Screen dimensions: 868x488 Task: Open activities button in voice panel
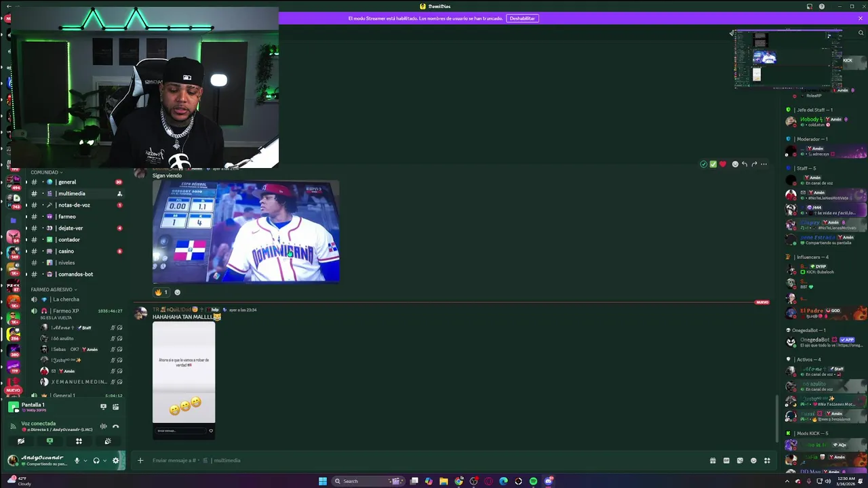click(x=79, y=441)
